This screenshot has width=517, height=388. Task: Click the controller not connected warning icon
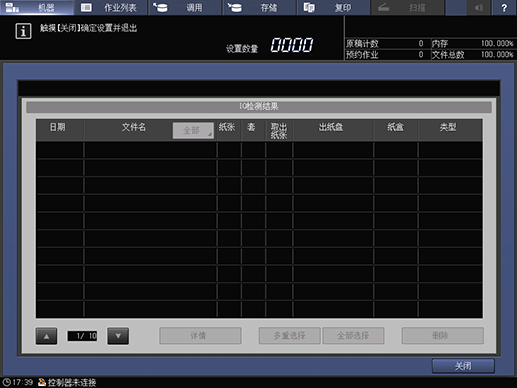click(x=42, y=382)
